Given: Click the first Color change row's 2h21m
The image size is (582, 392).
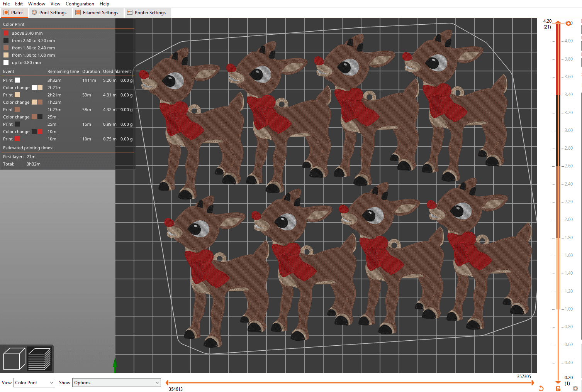Looking at the screenshot, I should pos(54,88).
